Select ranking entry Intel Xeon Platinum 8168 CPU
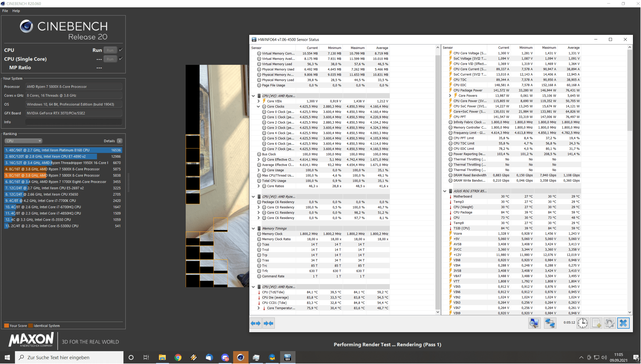 coord(63,150)
